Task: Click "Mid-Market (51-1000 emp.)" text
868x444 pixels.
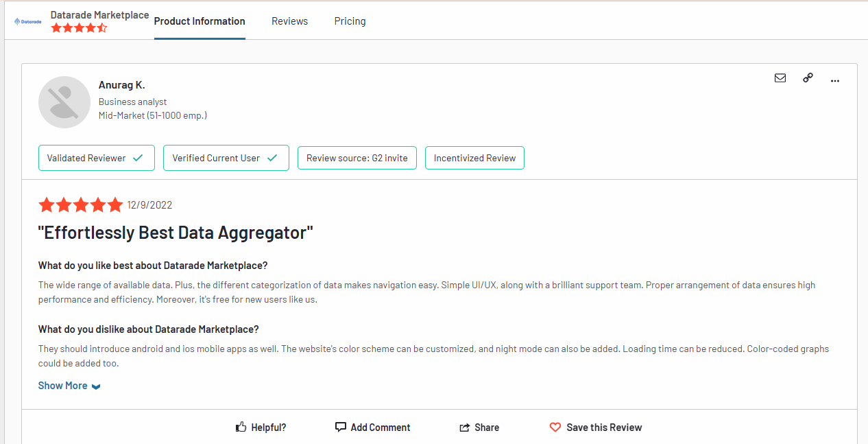Action: tap(153, 115)
